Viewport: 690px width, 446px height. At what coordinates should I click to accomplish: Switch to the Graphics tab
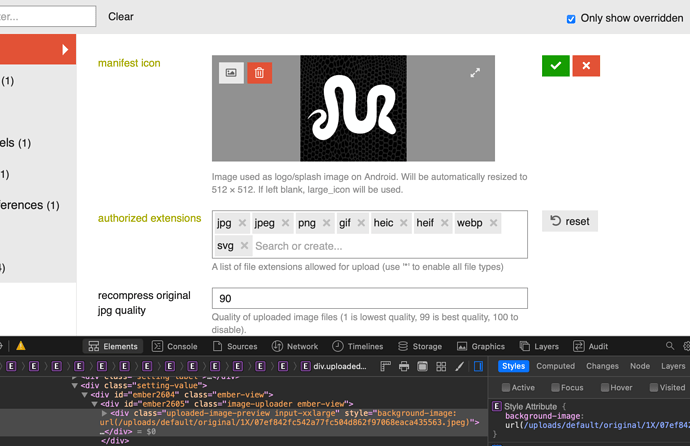pos(481,347)
